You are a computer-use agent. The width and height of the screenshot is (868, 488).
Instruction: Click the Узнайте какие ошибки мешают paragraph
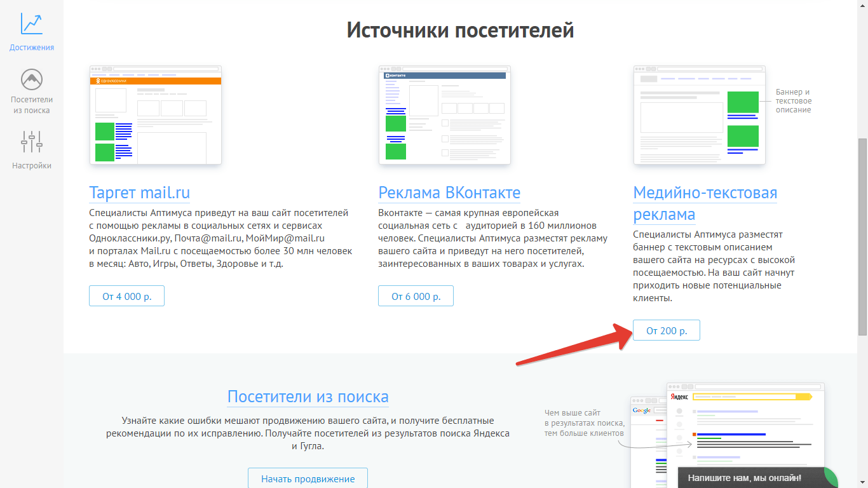(x=308, y=433)
